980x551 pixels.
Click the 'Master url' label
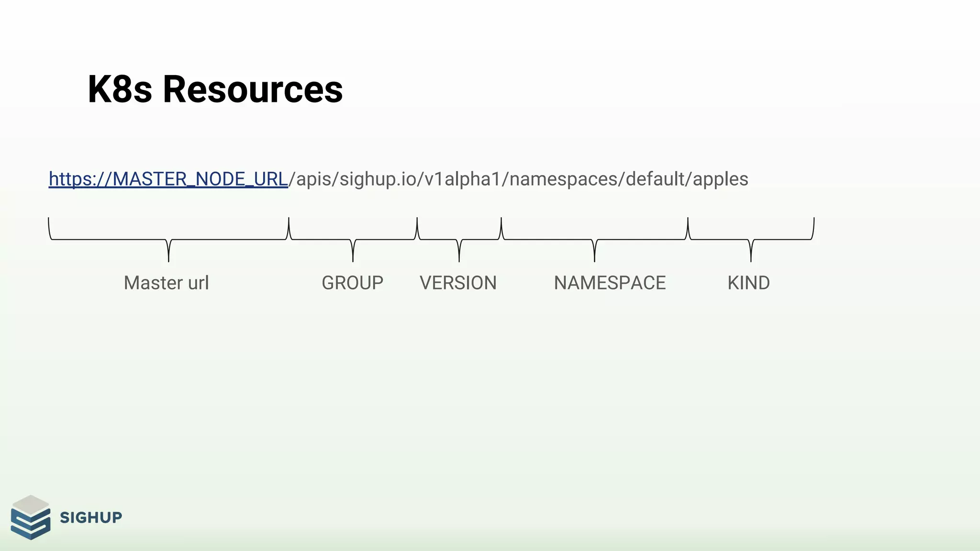[x=166, y=283]
